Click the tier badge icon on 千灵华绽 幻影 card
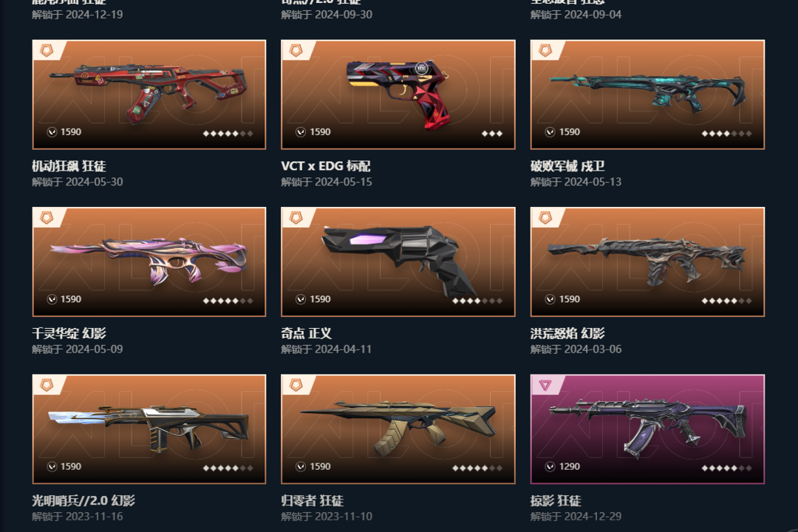798x532 pixels. 47,218
